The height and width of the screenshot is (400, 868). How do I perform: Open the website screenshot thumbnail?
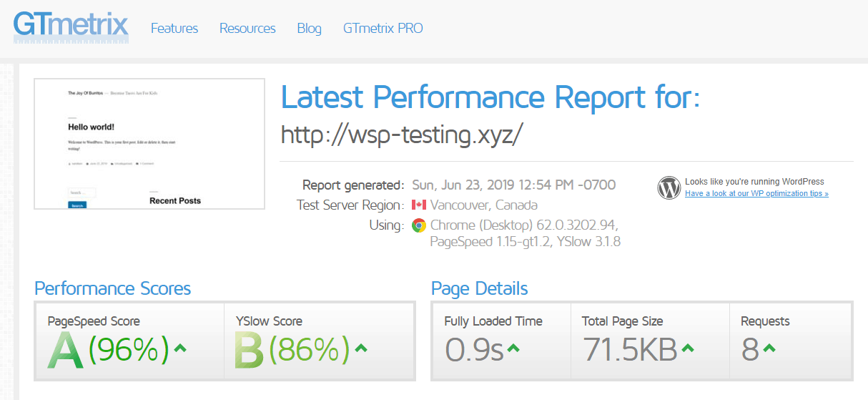(x=149, y=144)
